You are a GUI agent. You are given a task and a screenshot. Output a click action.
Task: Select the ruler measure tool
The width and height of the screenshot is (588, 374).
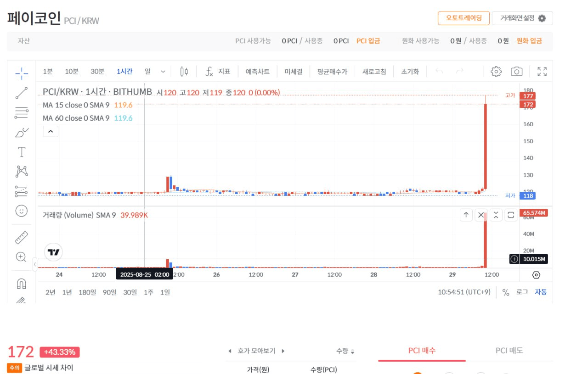(x=22, y=237)
